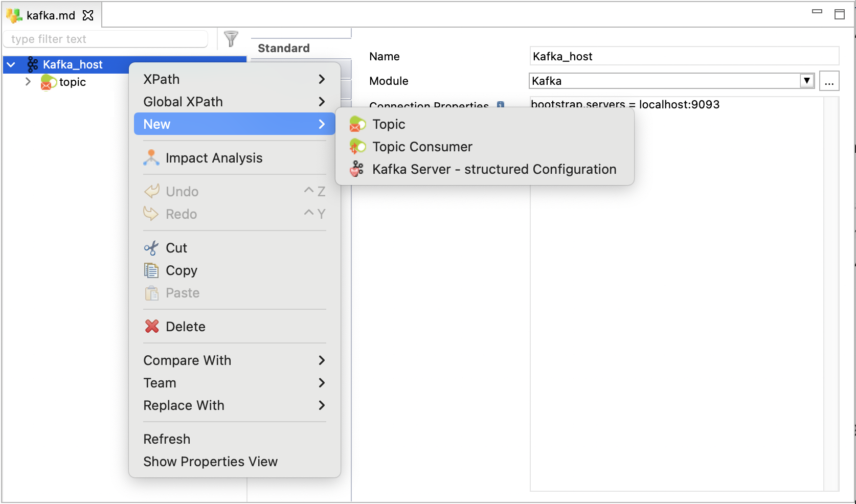Expand the topic tree node
Screen dimensions: 856x504
(x=28, y=82)
